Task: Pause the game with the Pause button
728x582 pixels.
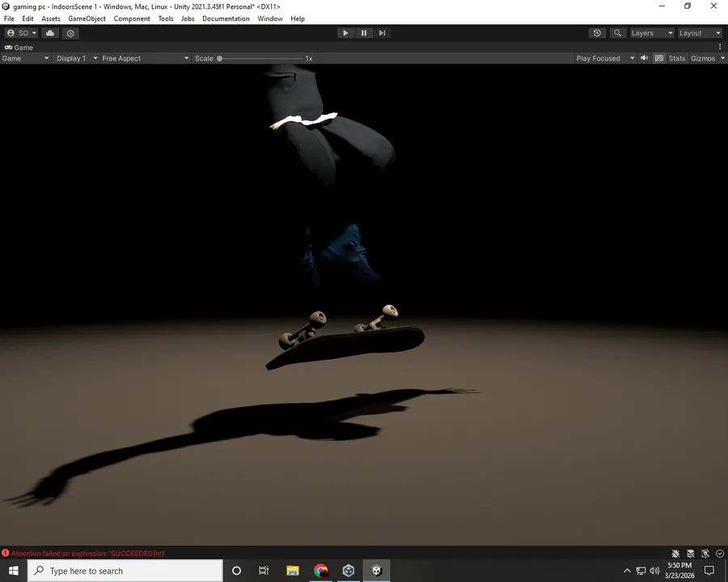Action: click(x=364, y=33)
